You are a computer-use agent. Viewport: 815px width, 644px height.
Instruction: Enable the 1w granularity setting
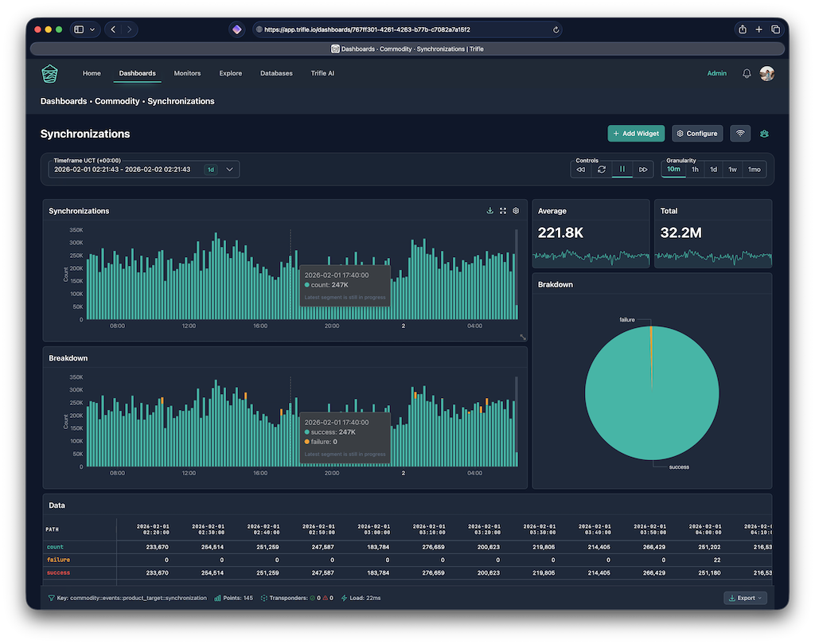pyautogui.click(x=733, y=170)
